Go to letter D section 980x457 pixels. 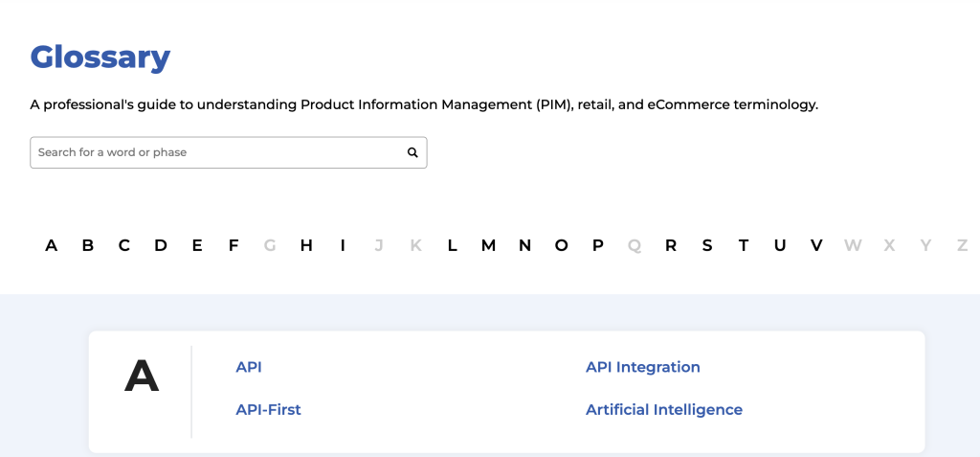coord(161,245)
